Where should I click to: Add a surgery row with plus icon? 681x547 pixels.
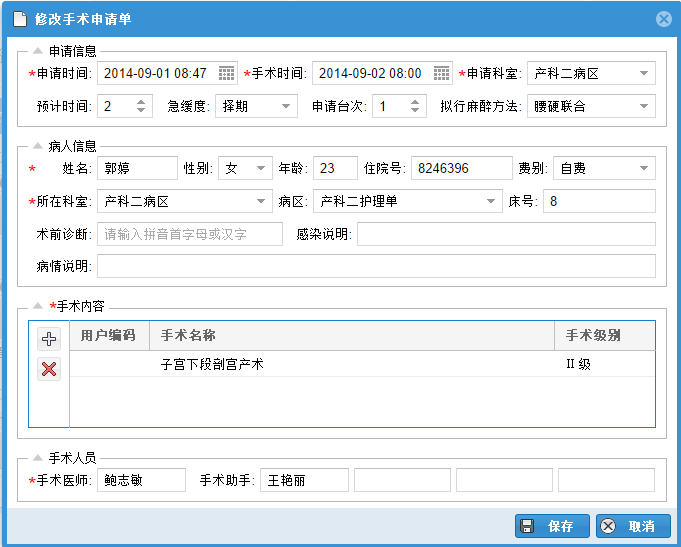49,339
